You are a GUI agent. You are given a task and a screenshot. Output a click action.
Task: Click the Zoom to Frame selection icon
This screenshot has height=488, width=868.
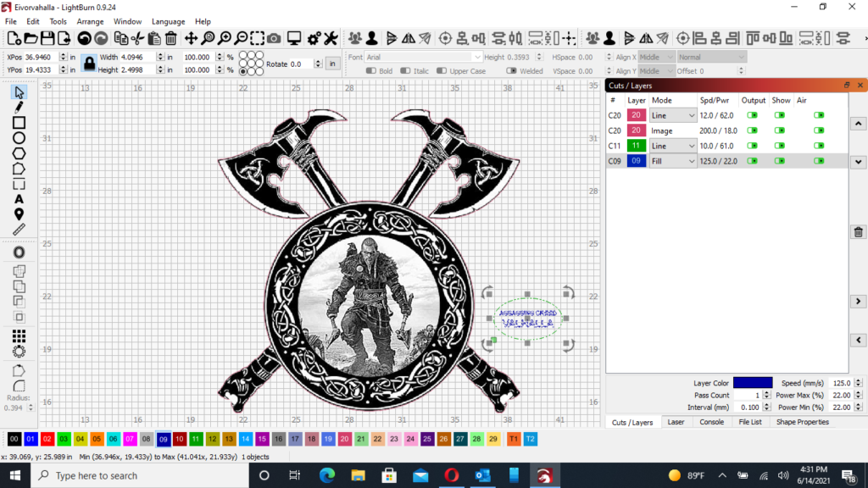coord(258,38)
